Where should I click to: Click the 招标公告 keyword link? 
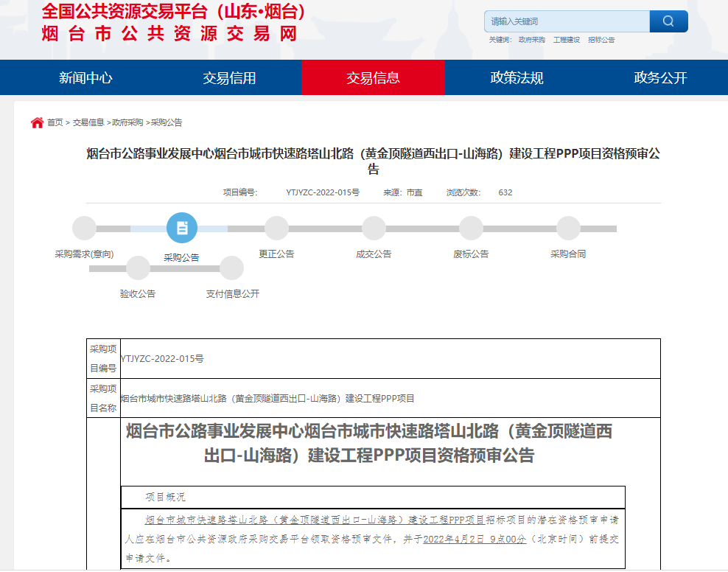tap(601, 40)
